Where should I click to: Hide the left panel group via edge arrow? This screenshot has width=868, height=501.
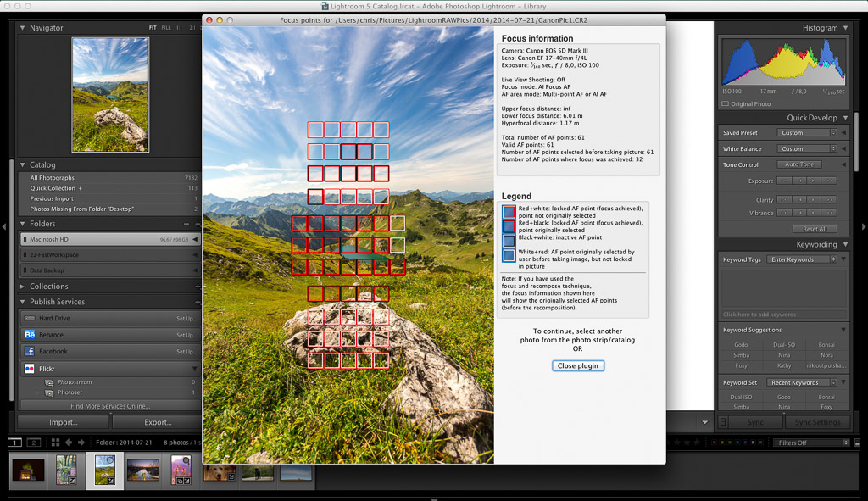pos(4,226)
